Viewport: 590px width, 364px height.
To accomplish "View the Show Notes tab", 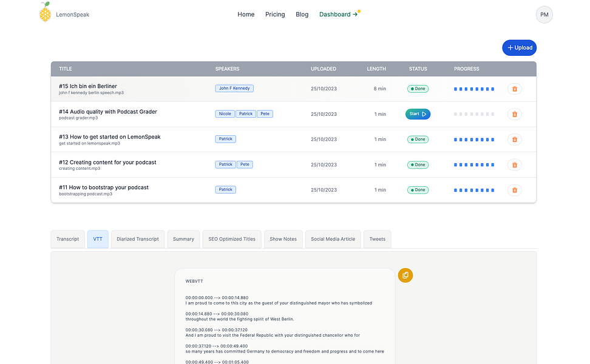I will [283, 239].
